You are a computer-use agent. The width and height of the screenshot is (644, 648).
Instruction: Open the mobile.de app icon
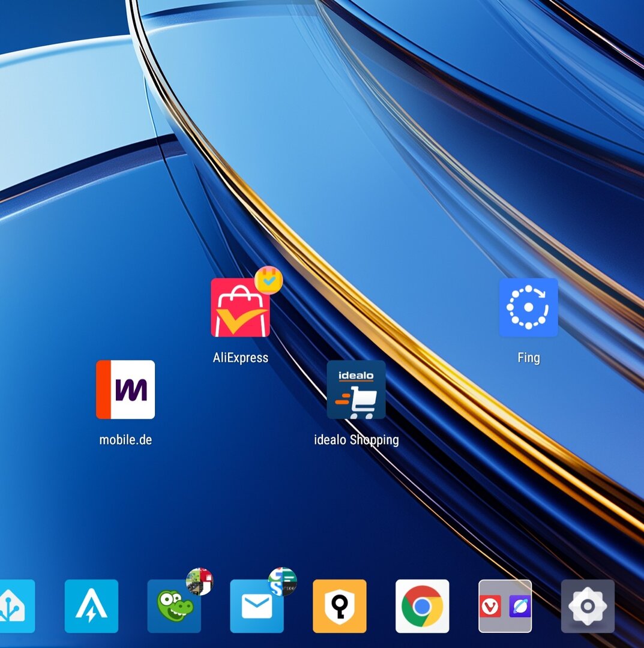coord(125,389)
